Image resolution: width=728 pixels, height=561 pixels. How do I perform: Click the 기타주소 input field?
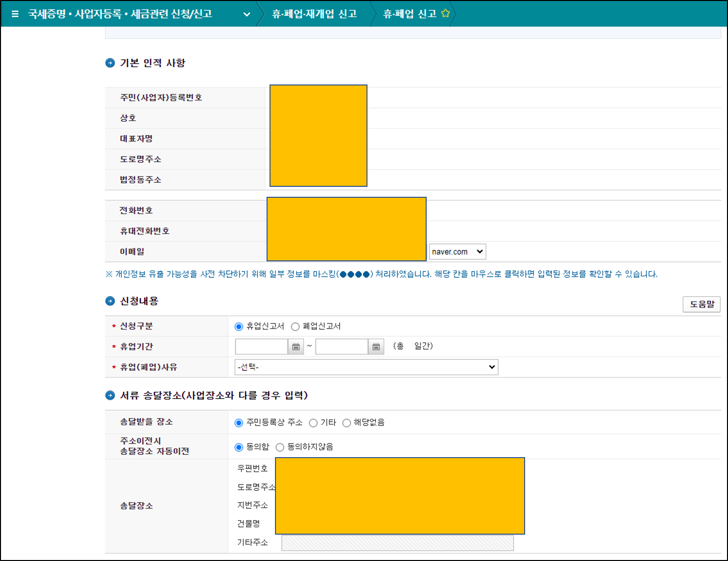(397, 543)
